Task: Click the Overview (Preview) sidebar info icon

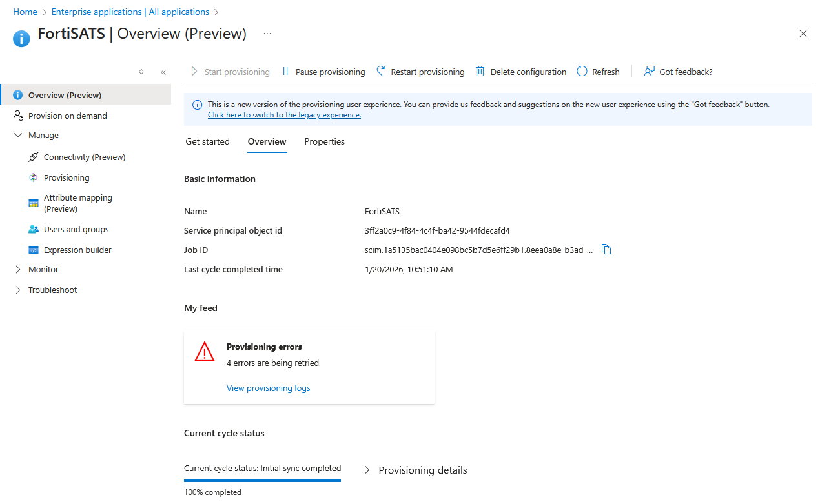Action: (x=18, y=95)
